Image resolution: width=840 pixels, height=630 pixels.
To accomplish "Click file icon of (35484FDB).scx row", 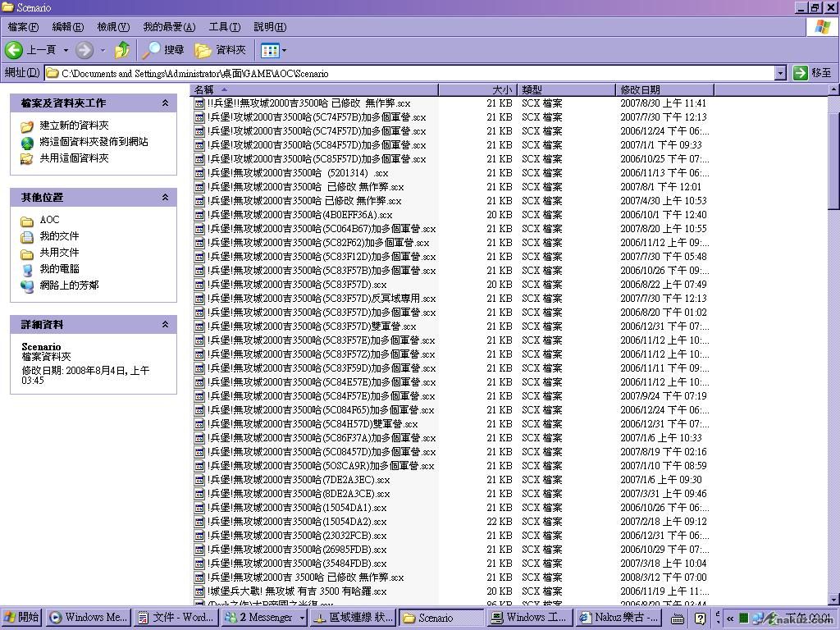I will (x=199, y=564).
